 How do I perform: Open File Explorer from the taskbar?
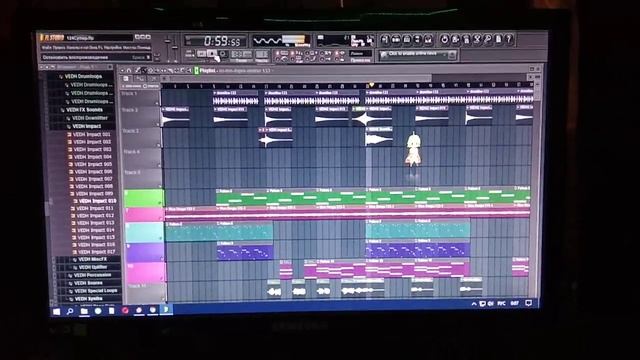click(x=84, y=311)
